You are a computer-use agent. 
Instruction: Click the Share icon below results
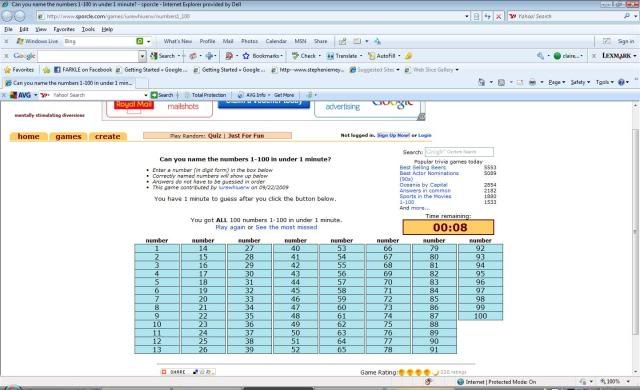(174, 372)
